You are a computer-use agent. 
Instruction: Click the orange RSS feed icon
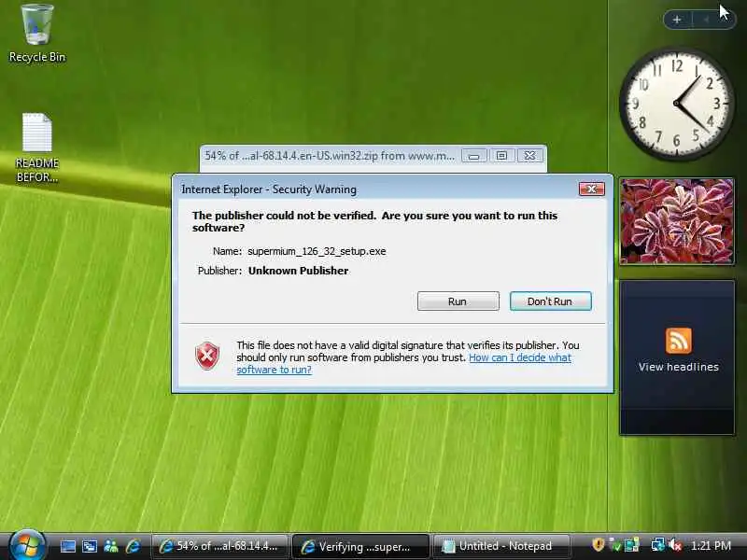point(679,341)
